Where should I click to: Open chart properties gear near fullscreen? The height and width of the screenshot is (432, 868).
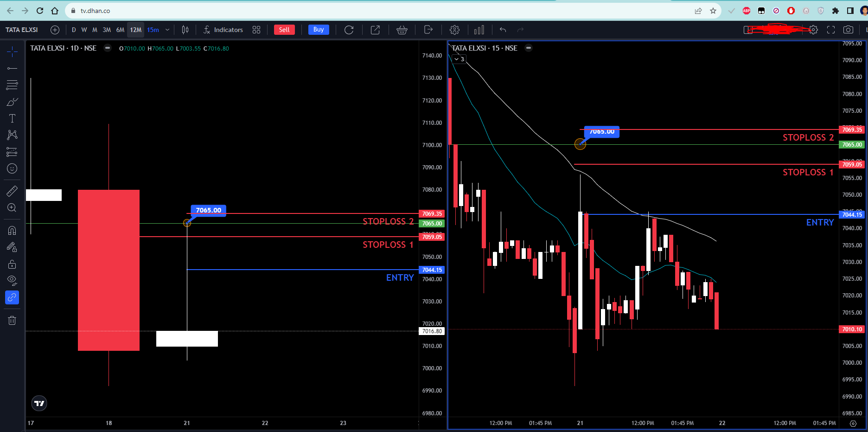click(x=814, y=30)
